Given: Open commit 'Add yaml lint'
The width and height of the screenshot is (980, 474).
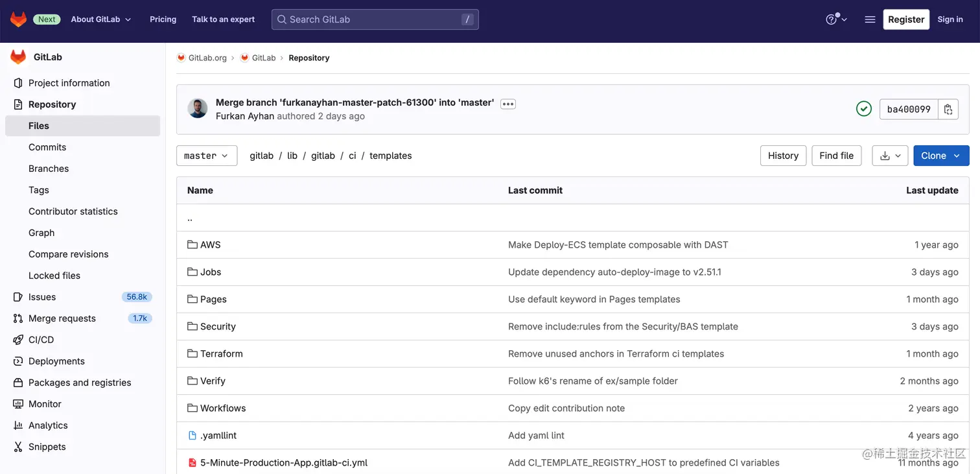Looking at the screenshot, I should (536, 436).
